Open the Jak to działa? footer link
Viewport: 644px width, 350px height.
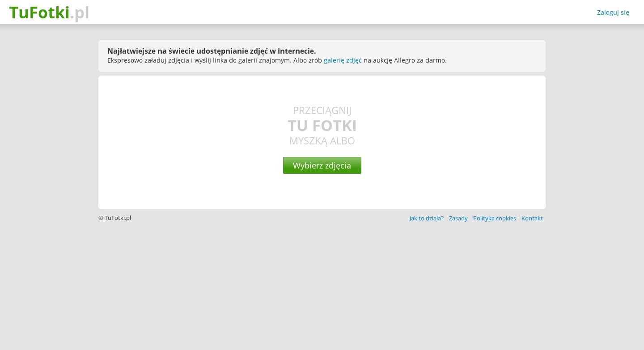click(x=426, y=219)
